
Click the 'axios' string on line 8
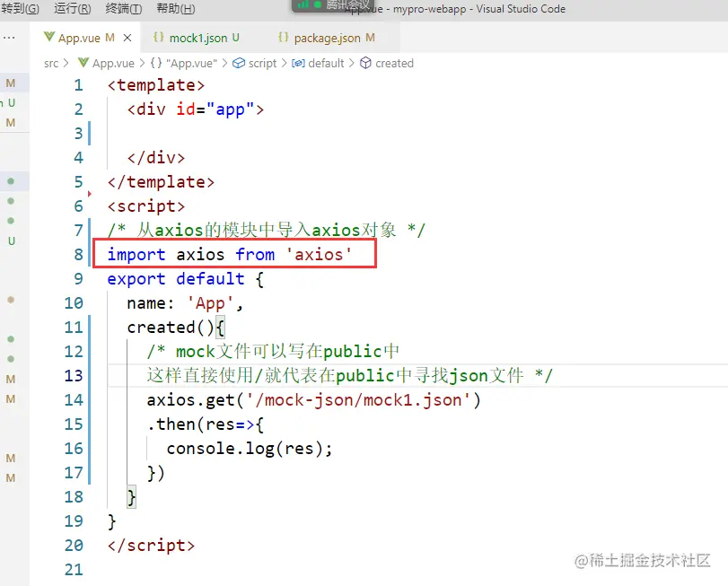tap(319, 255)
